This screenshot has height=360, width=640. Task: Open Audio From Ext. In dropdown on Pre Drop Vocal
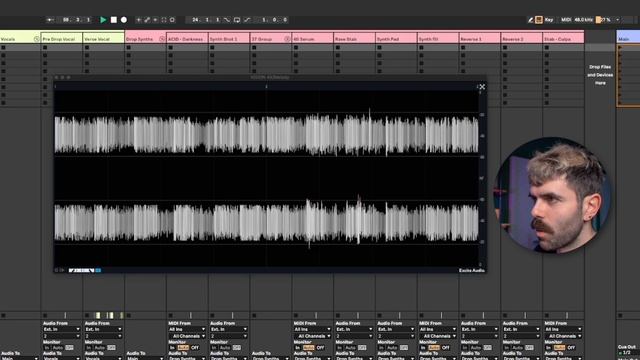[x=62, y=329]
